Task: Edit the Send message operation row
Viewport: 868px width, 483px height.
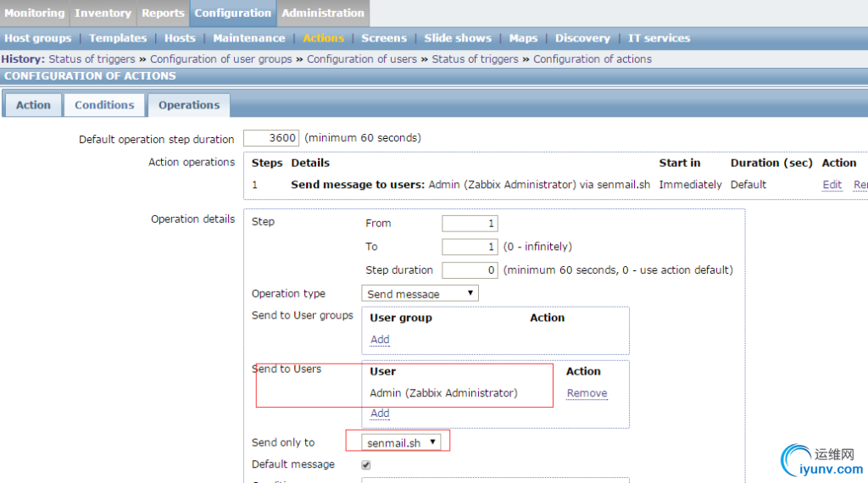Action: pyautogui.click(x=832, y=185)
